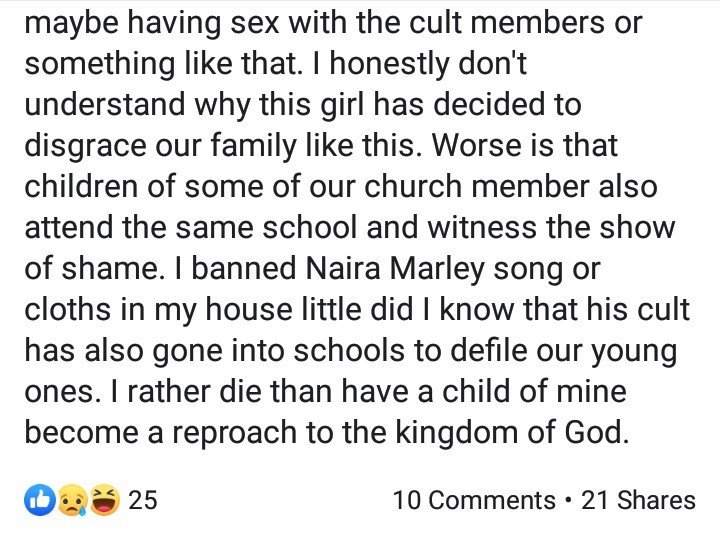Screen dimensions: 720x537
Task: Click the word "honestly" in second line
Action: click(388, 64)
